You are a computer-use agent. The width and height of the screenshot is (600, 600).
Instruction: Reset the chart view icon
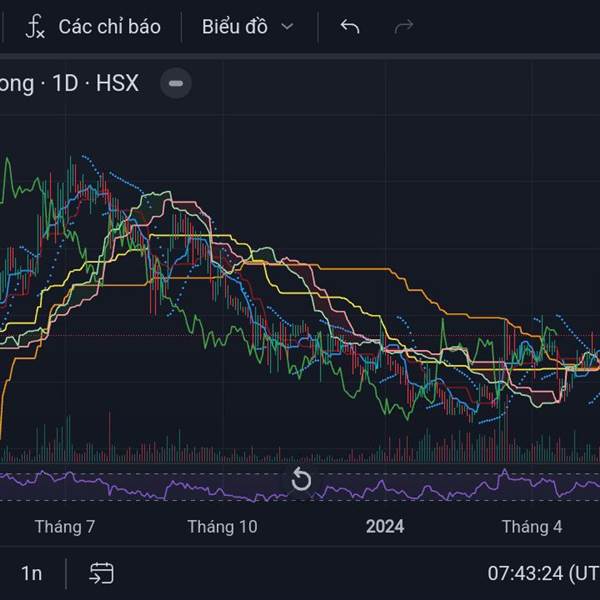(x=301, y=479)
